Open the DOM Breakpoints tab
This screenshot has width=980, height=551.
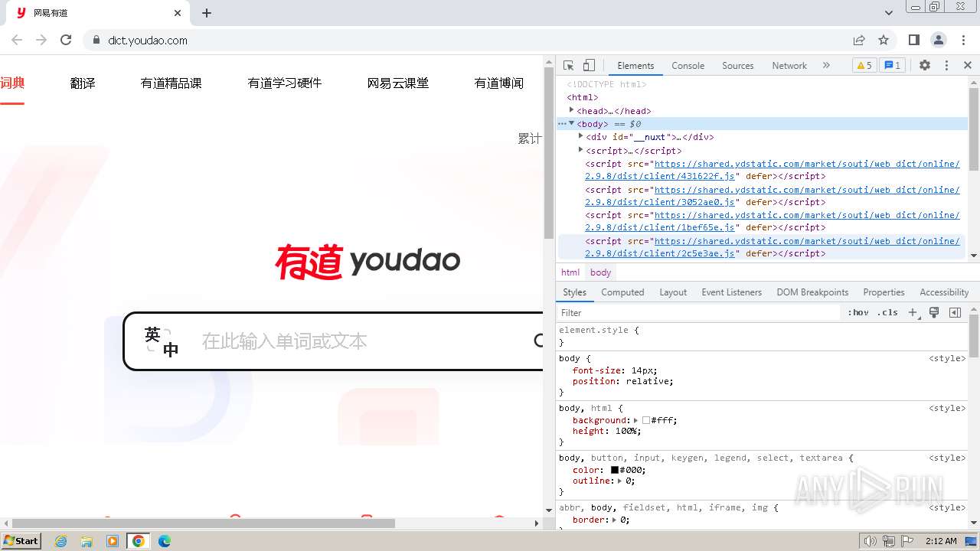(812, 292)
